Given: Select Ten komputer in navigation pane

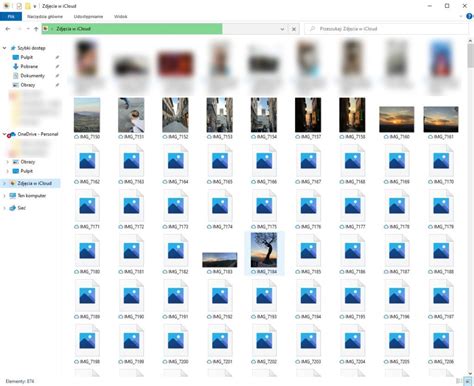Looking at the screenshot, I should (32, 196).
